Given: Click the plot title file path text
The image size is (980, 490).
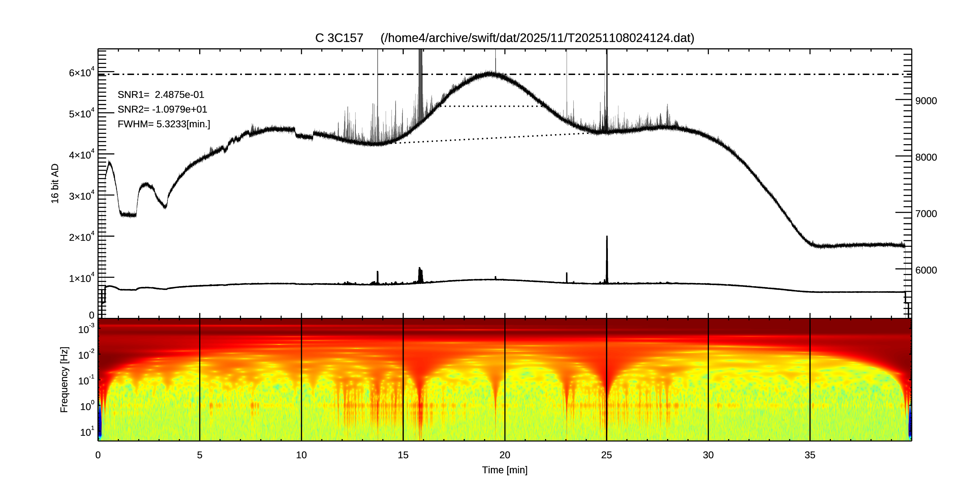Looking at the screenshot, I should (x=537, y=38).
